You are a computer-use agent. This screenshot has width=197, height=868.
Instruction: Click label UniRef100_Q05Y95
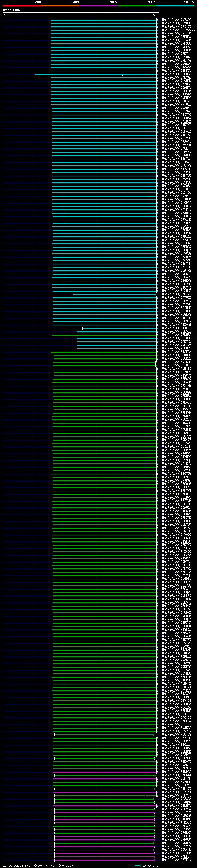tap(177, 304)
